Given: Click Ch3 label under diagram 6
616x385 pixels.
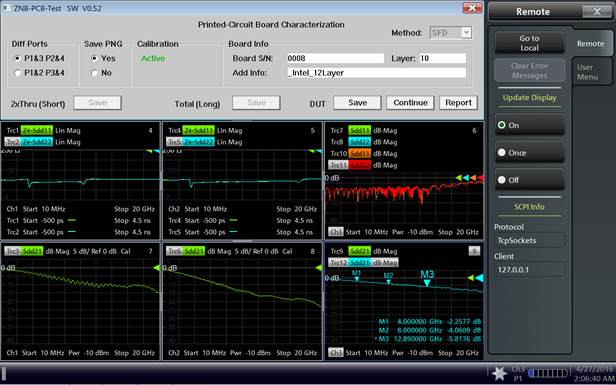Looking at the screenshot, I should (336, 232).
